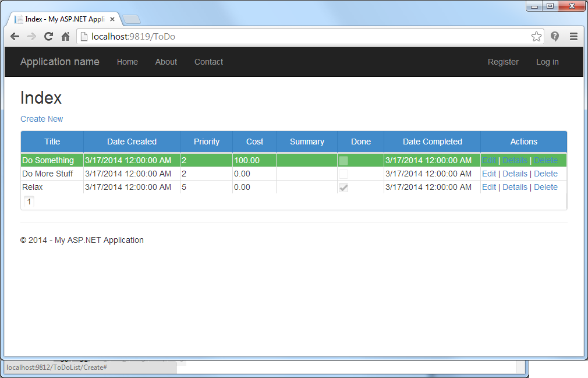The image size is (588, 378).
Task: Sort by the Summary column header
Action: coord(307,142)
